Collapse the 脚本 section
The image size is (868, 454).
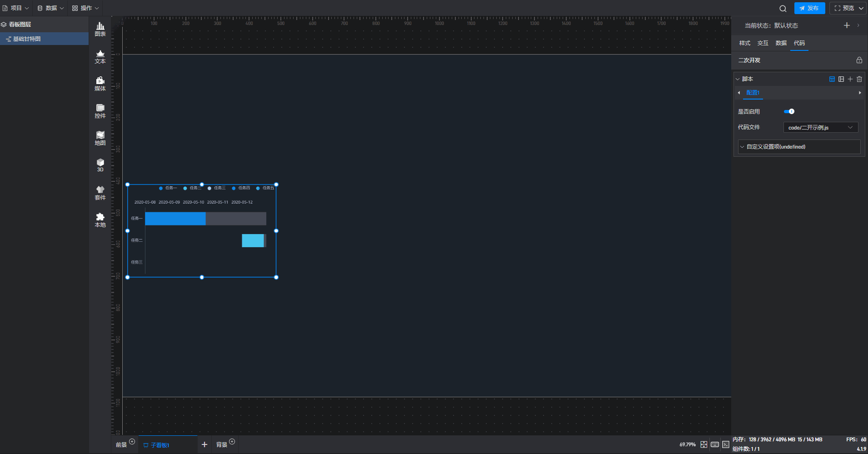(738, 79)
